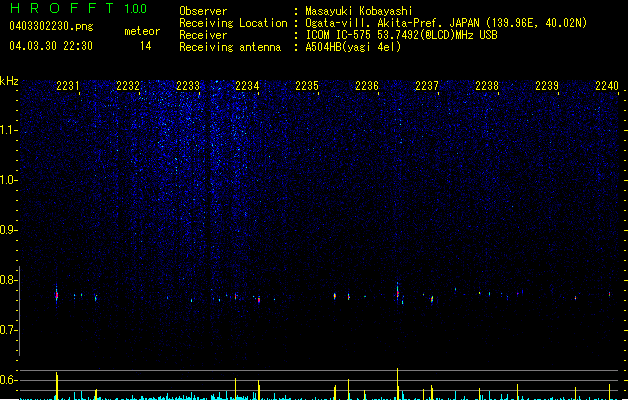The image size is (629, 400).
Task: Click the 0.6 frequency axis label
Action: tap(9, 380)
